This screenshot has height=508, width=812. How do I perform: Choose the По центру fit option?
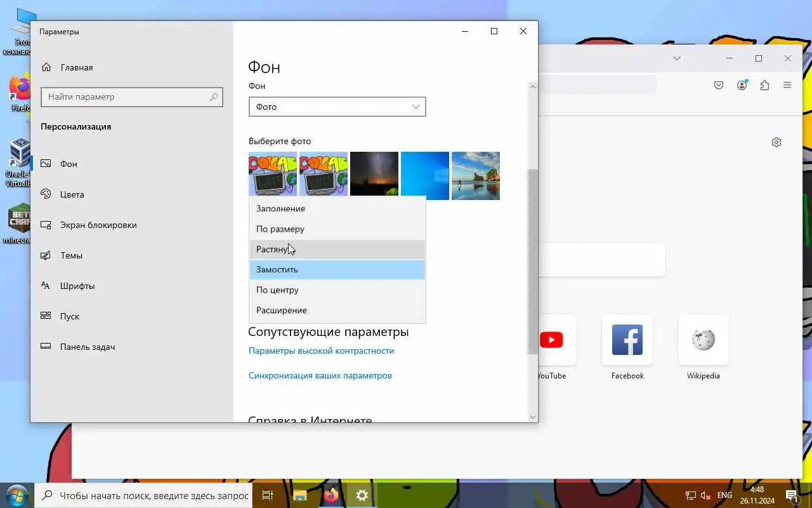(337, 290)
